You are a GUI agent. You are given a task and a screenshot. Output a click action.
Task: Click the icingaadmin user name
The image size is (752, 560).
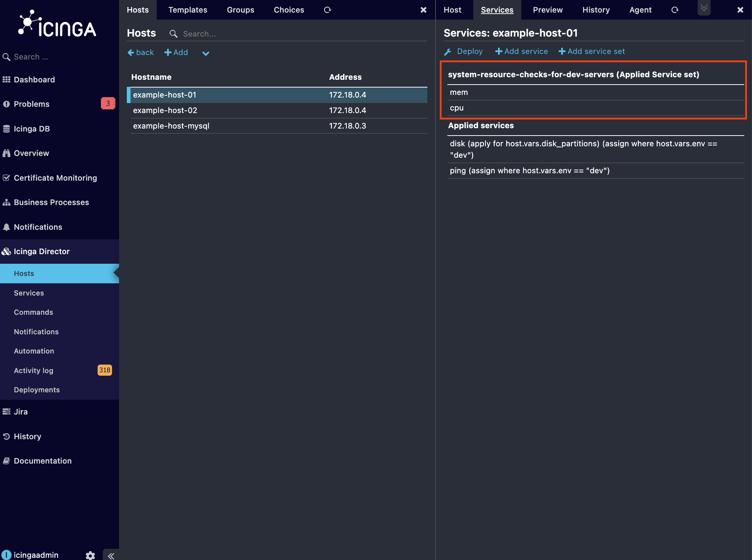(x=36, y=555)
